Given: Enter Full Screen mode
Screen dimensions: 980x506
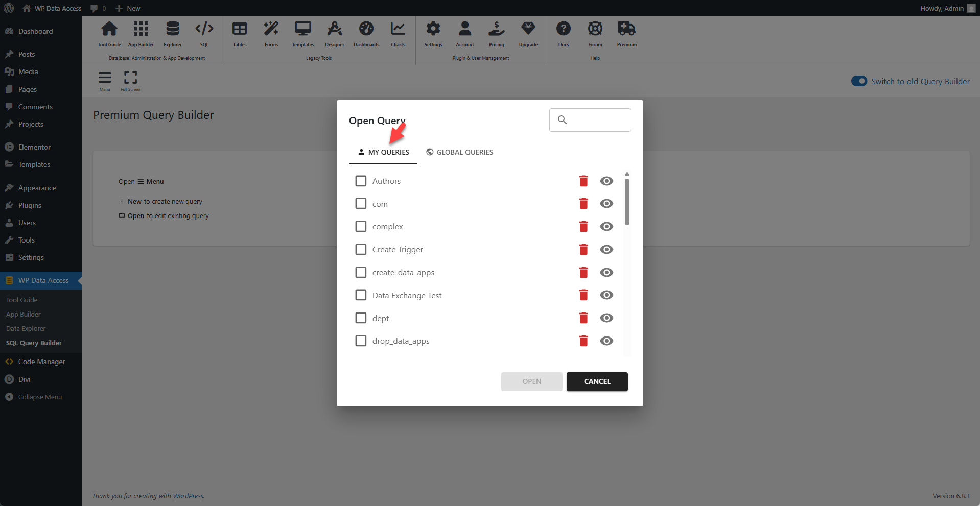Looking at the screenshot, I should pyautogui.click(x=130, y=81).
